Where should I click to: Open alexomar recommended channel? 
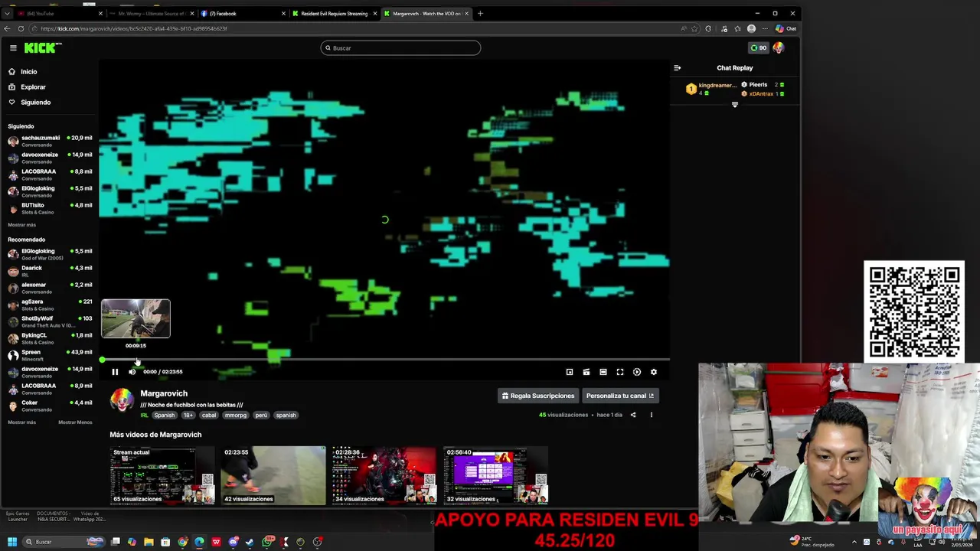pyautogui.click(x=50, y=288)
